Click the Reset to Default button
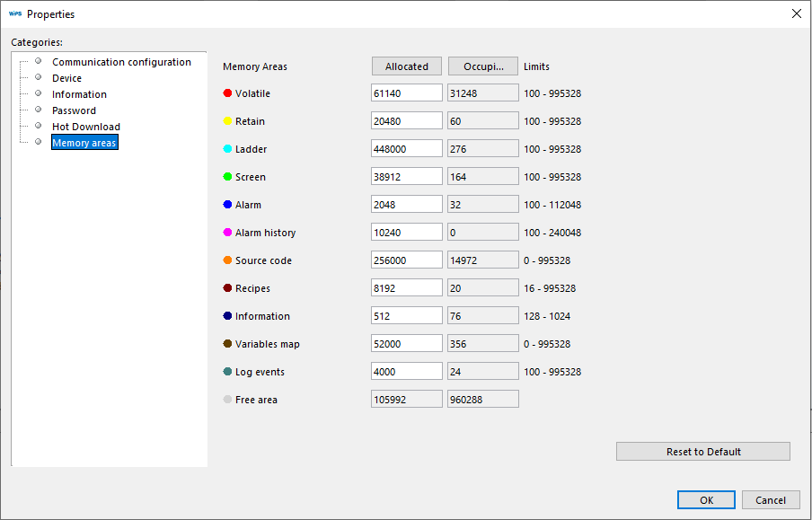Screen dimensions: 812x520 (x=702, y=451)
